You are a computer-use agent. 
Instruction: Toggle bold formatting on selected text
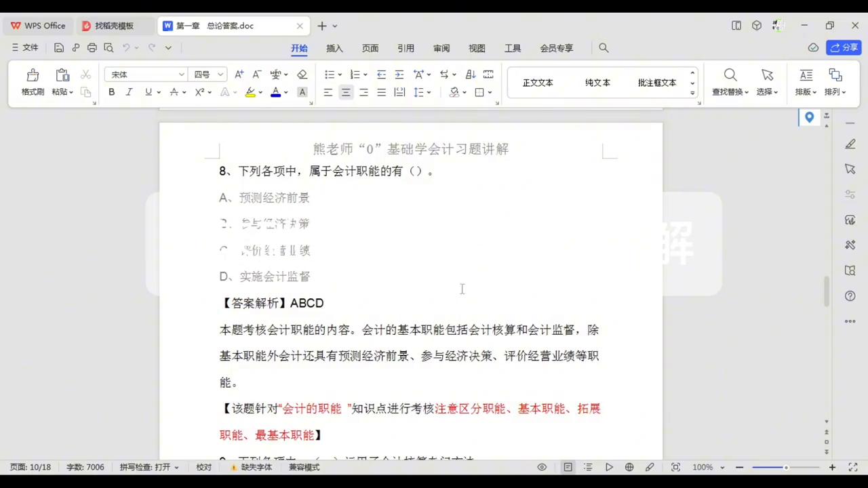click(111, 92)
